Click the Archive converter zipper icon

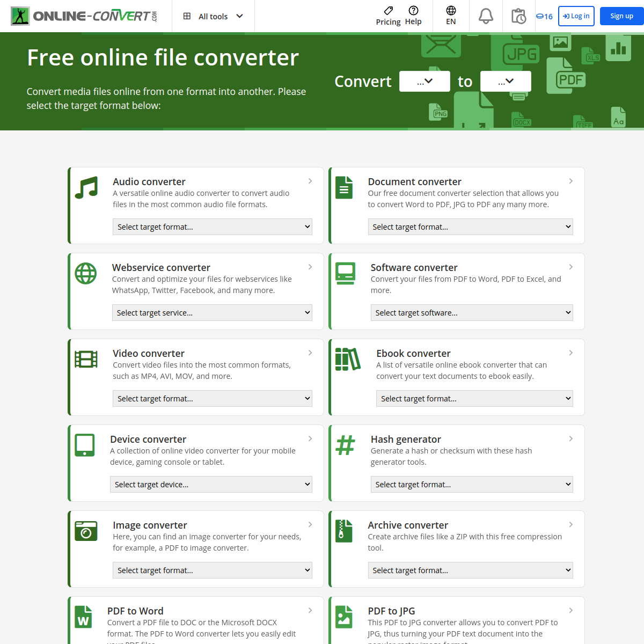click(344, 531)
